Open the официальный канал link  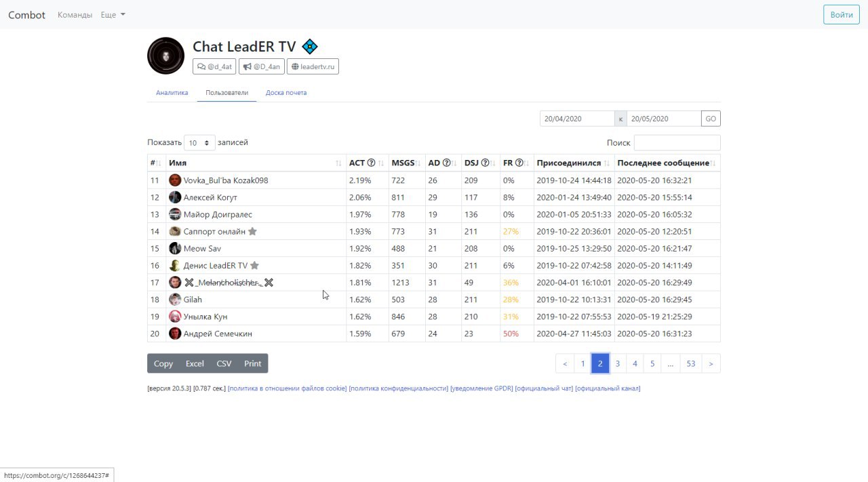tap(608, 388)
